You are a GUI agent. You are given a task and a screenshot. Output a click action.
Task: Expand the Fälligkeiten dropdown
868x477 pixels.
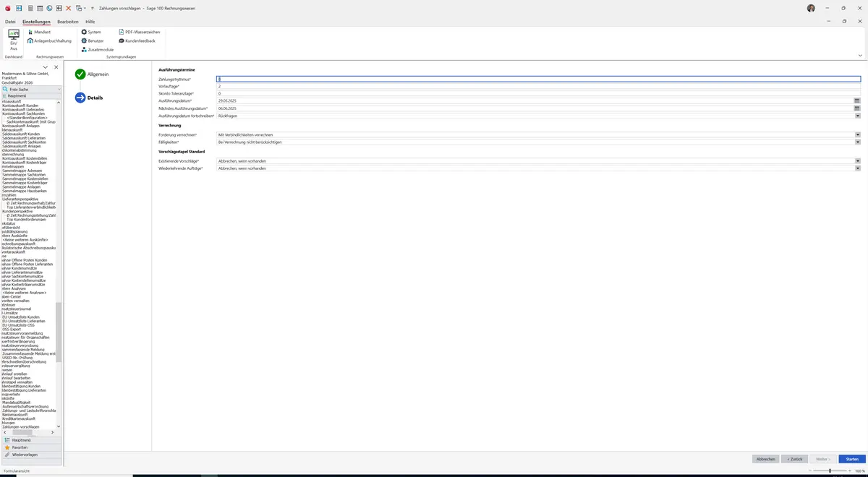[x=857, y=142]
